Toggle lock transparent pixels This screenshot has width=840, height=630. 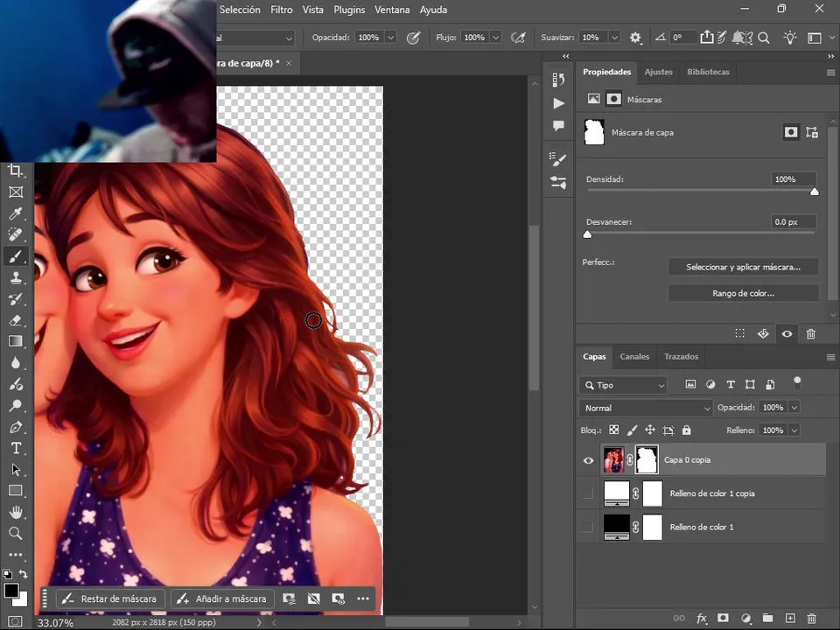tap(614, 430)
